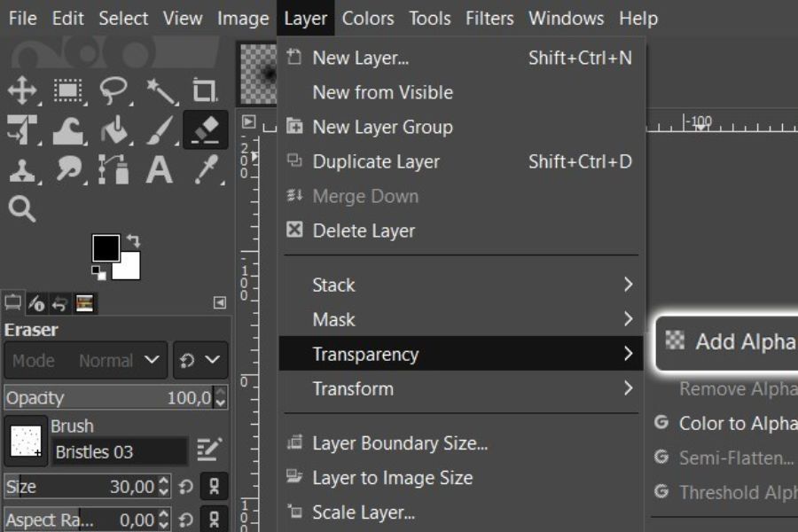Adjust the Opacity slider bar
The width and height of the screenshot is (798, 532).
click(110, 397)
